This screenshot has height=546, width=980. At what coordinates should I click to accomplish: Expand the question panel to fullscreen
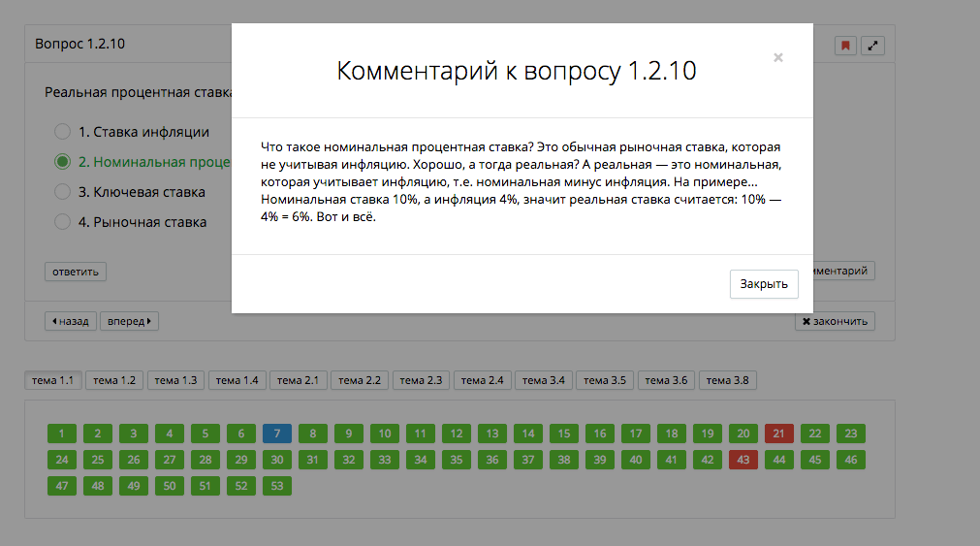[872, 46]
